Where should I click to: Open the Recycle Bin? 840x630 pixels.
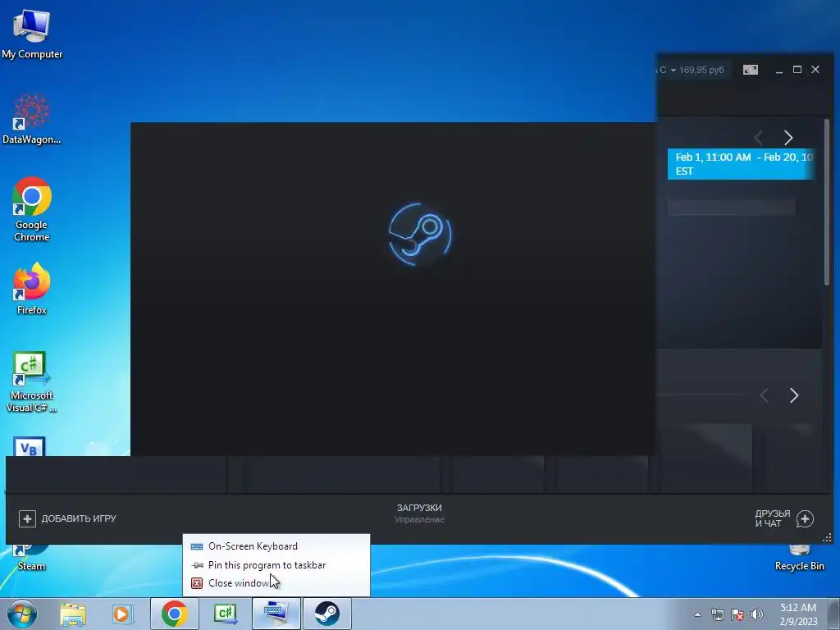click(x=799, y=558)
